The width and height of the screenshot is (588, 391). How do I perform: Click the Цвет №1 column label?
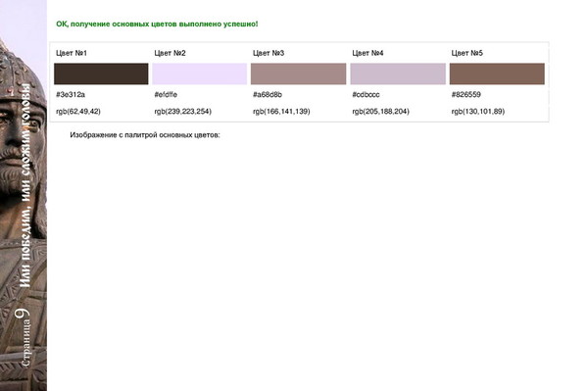[x=72, y=53]
